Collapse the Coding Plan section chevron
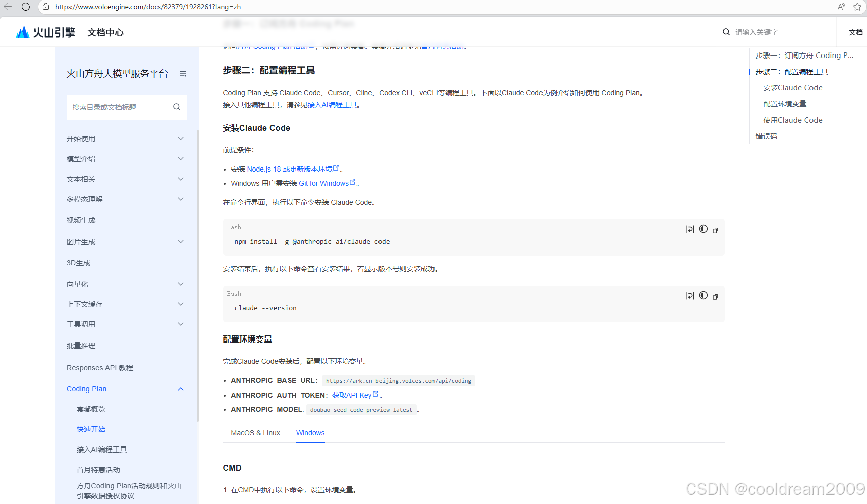 click(x=180, y=389)
